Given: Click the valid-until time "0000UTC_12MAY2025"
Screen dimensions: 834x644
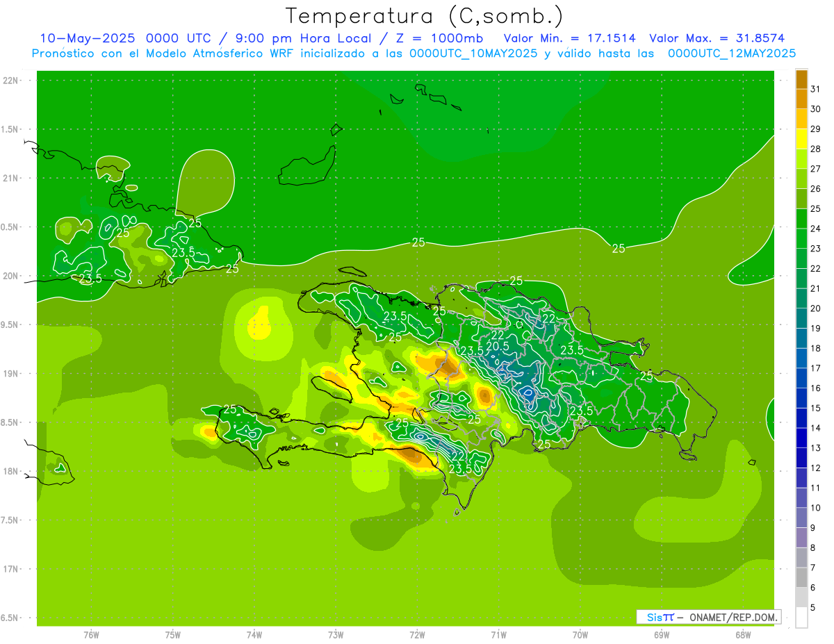Looking at the screenshot, I should (732, 53).
